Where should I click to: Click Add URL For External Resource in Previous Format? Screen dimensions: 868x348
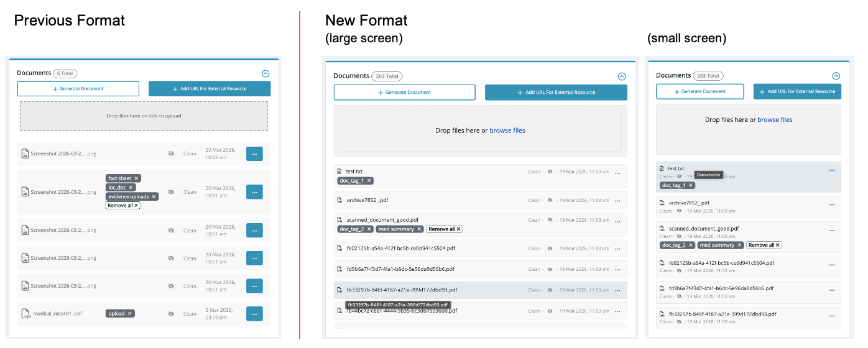pyautogui.click(x=210, y=89)
